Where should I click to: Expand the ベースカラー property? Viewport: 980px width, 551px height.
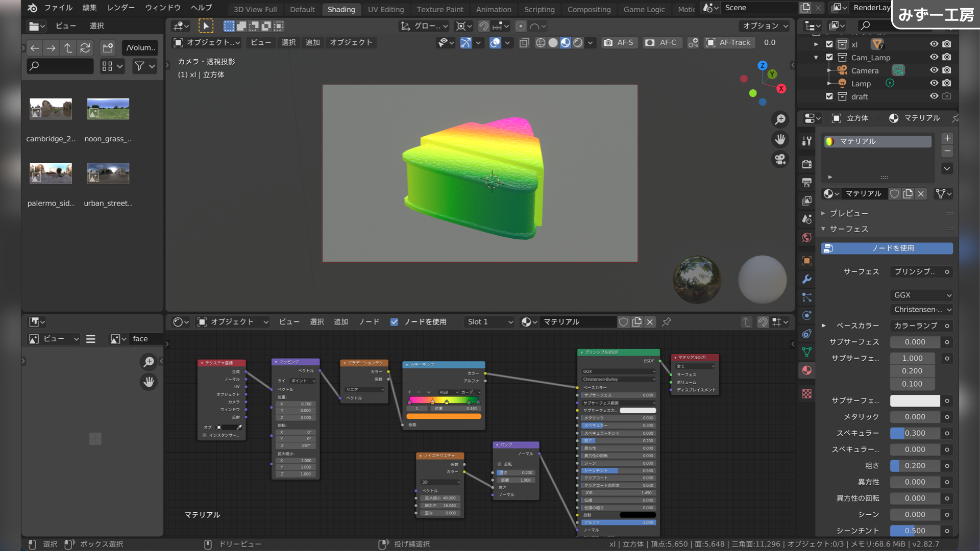pos(824,325)
